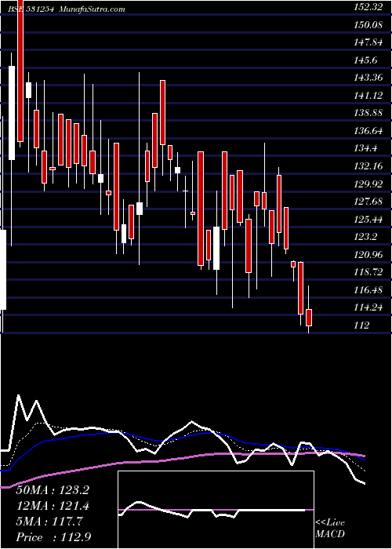Click the 112 price axis label

[x=362, y=326]
